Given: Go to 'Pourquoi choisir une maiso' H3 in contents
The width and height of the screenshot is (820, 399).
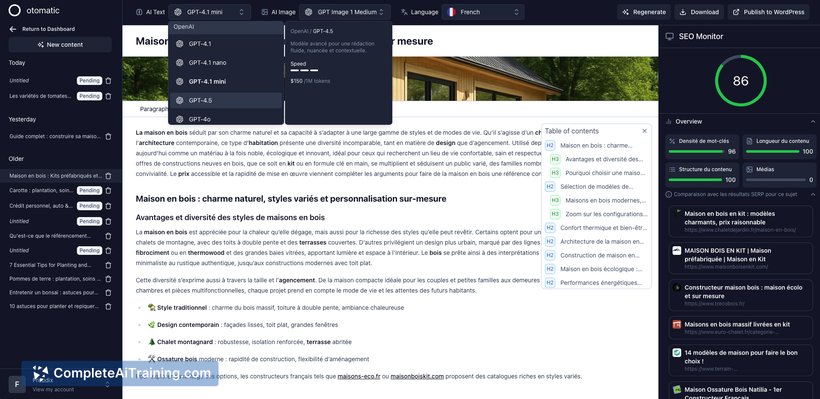Looking at the screenshot, I should (599, 173).
